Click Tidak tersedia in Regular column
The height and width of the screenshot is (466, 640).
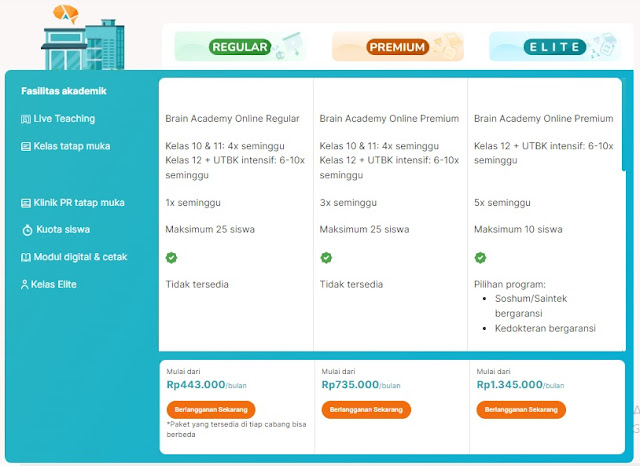point(197,284)
